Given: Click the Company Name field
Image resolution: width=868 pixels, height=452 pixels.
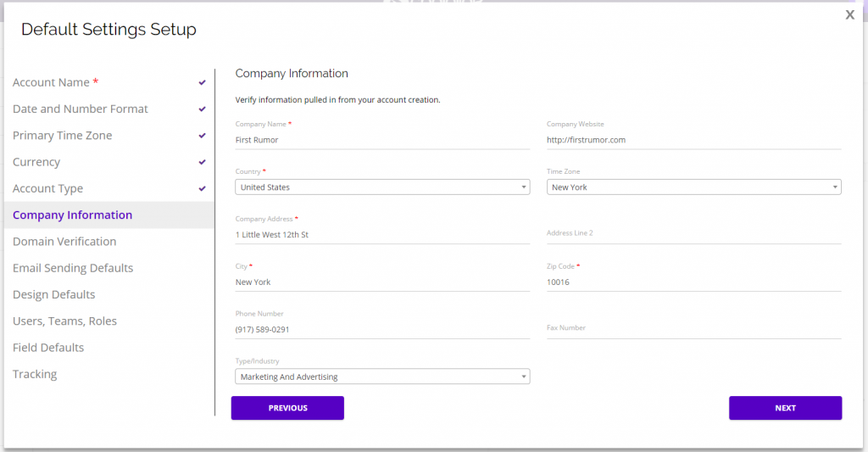Looking at the screenshot, I should 382,140.
